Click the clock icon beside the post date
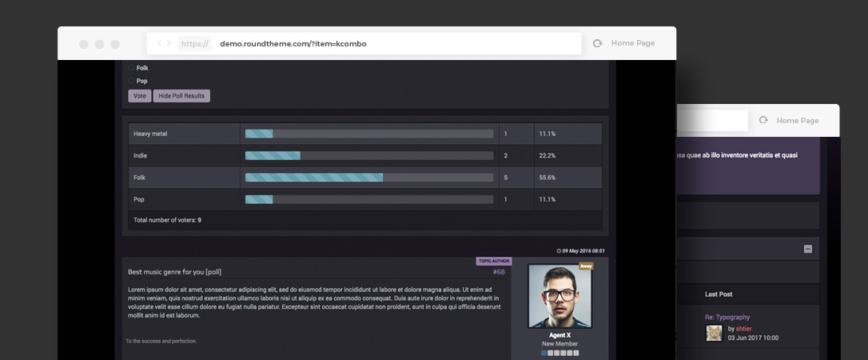Viewport: 868px width, 360px height. tap(559, 251)
